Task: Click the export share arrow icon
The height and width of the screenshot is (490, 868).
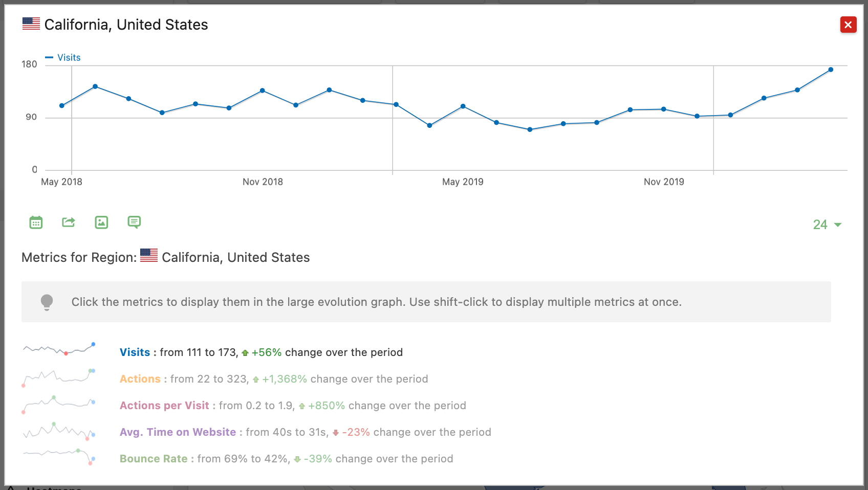Action: 69,222
